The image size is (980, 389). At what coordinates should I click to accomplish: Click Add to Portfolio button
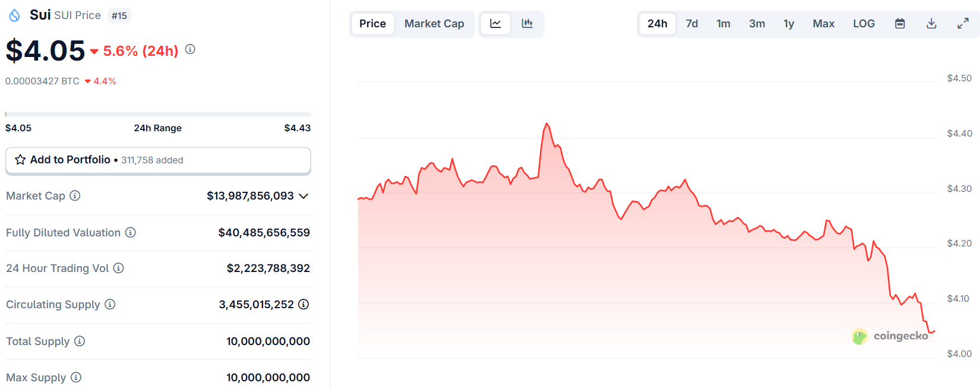pos(158,160)
